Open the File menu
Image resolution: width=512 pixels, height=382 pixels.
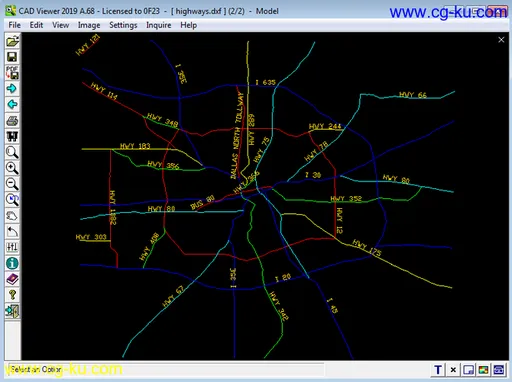click(x=14, y=25)
